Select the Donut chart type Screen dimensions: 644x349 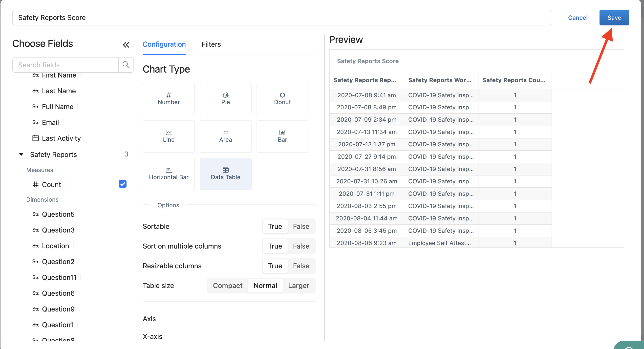pyautogui.click(x=282, y=99)
